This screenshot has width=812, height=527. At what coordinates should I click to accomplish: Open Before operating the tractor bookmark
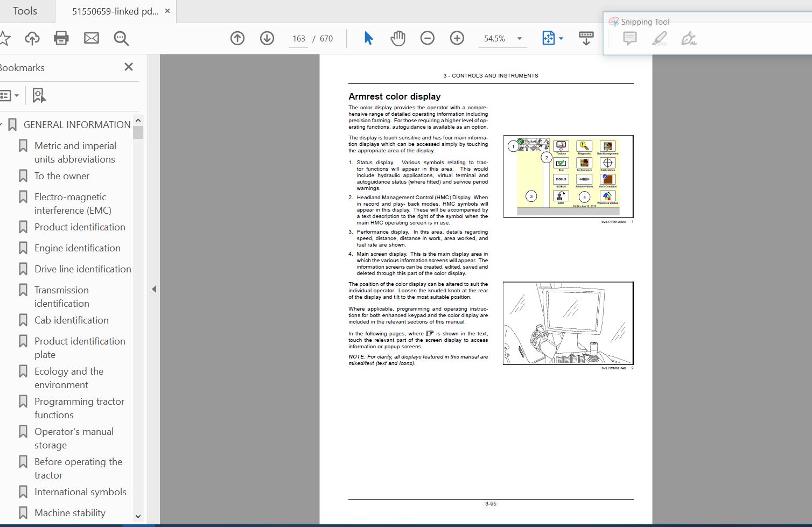pyautogui.click(x=78, y=468)
